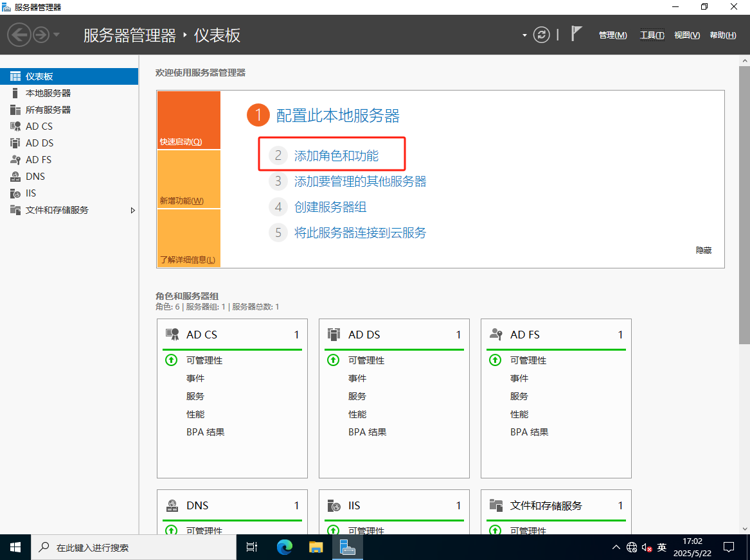Viewport: 750px width, 560px height.
Task: Open 性能 in the AD FS tile
Action: 519,414
